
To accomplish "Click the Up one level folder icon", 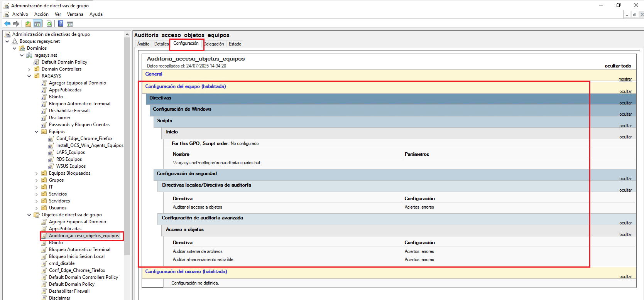I will (28, 24).
